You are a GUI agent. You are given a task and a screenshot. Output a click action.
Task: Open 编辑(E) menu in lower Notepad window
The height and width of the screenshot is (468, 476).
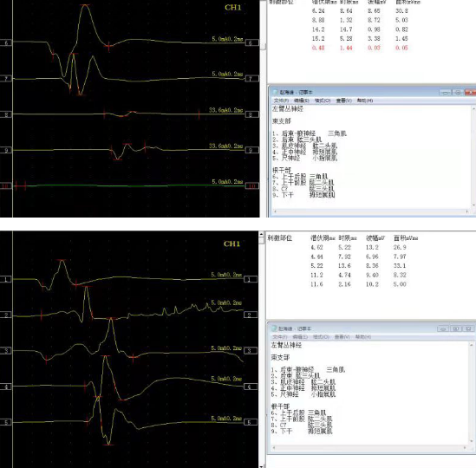point(300,337)
